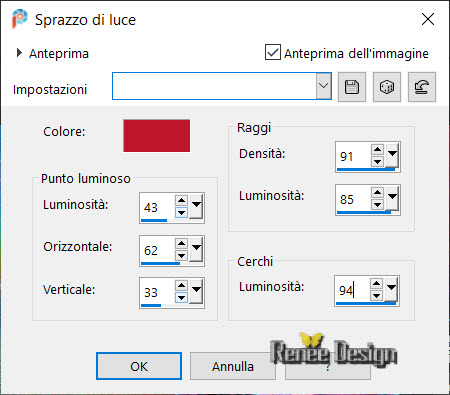This screenshot has height=395, width=450.
Task: Click the Annulla button
Action: [x=233, y=366]
